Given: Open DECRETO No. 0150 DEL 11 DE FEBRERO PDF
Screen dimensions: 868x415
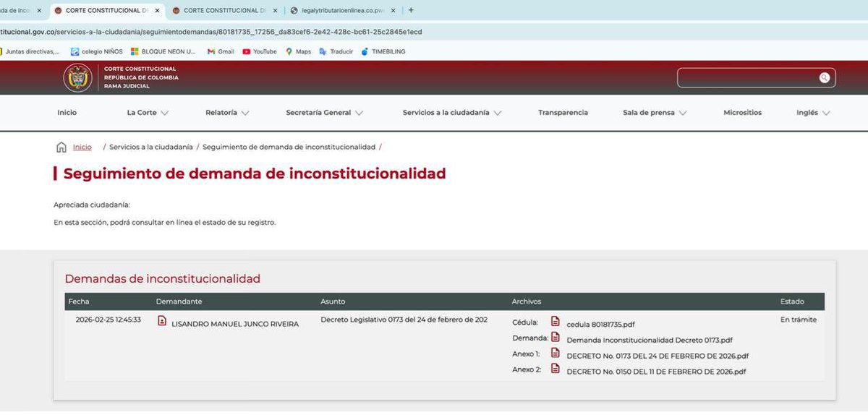Looking at the screenshot, I should click(x=656, y=372).
